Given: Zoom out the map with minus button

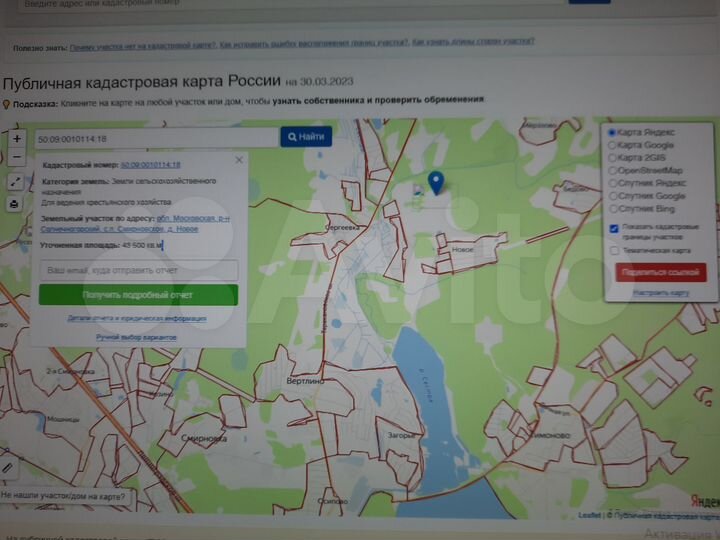Looking at the screenshot, I should point(17,158).
